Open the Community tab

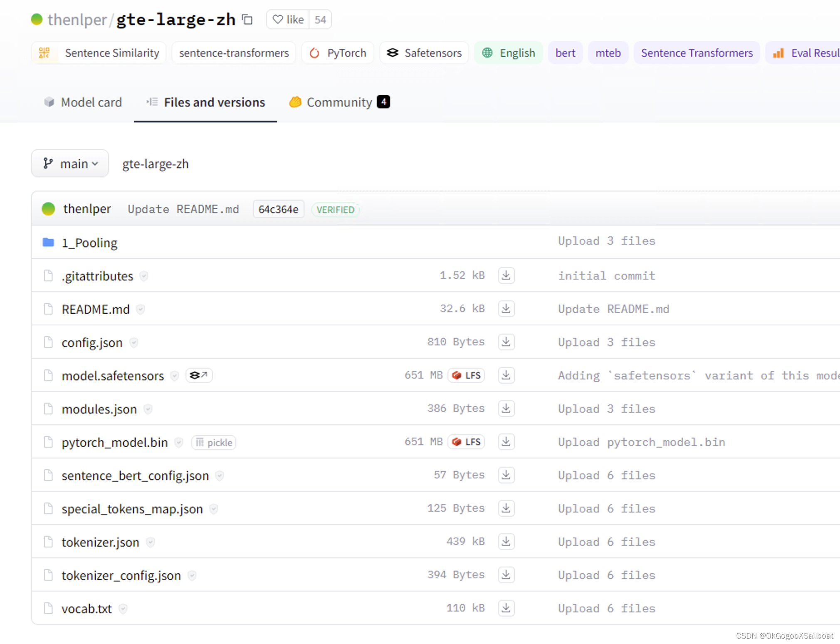tap(339, 102)
